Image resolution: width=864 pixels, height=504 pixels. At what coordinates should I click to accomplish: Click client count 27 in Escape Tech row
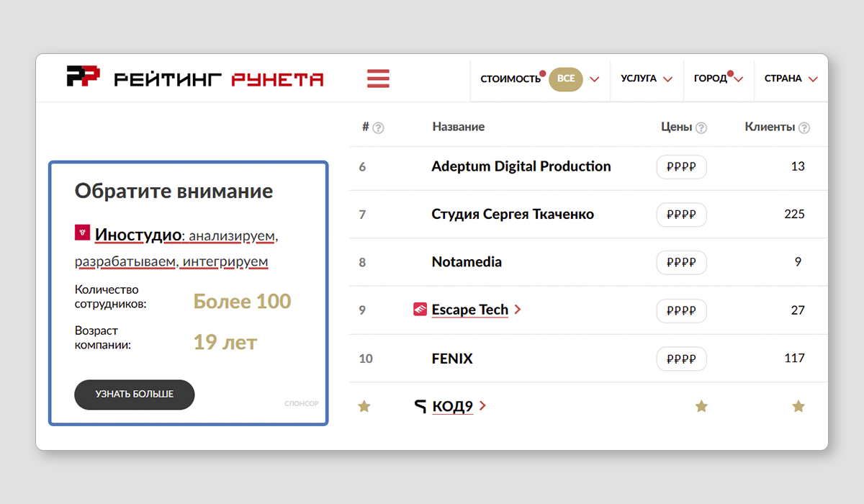(x=798, y=310)
